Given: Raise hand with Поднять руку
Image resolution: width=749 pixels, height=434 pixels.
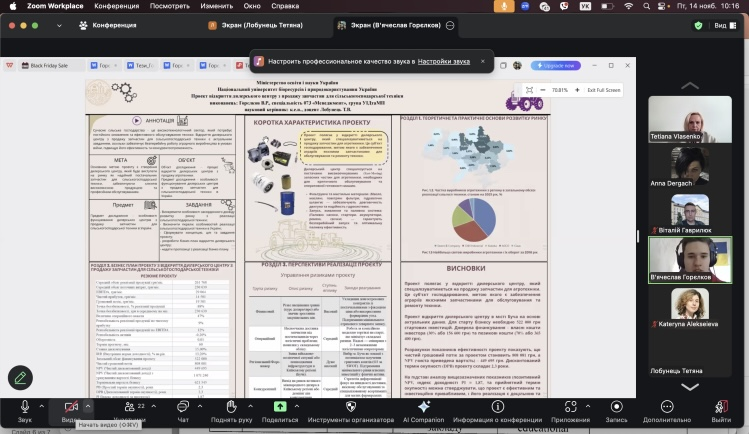Looking at the screenshot, I should click(231, 407).
